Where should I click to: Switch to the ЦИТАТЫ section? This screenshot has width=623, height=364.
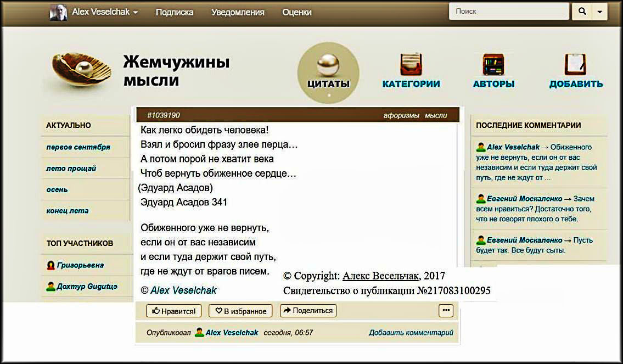click(x=328, y=83)
